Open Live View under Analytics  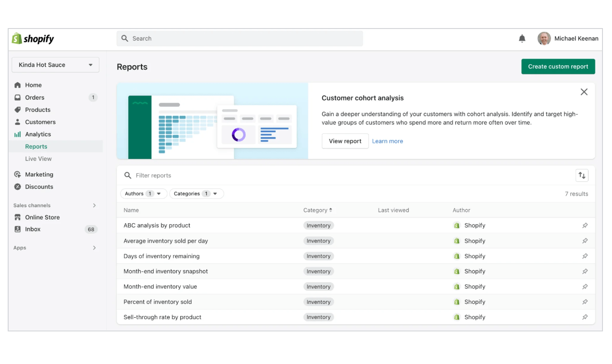pyautogui.click(x=39, y=159)
